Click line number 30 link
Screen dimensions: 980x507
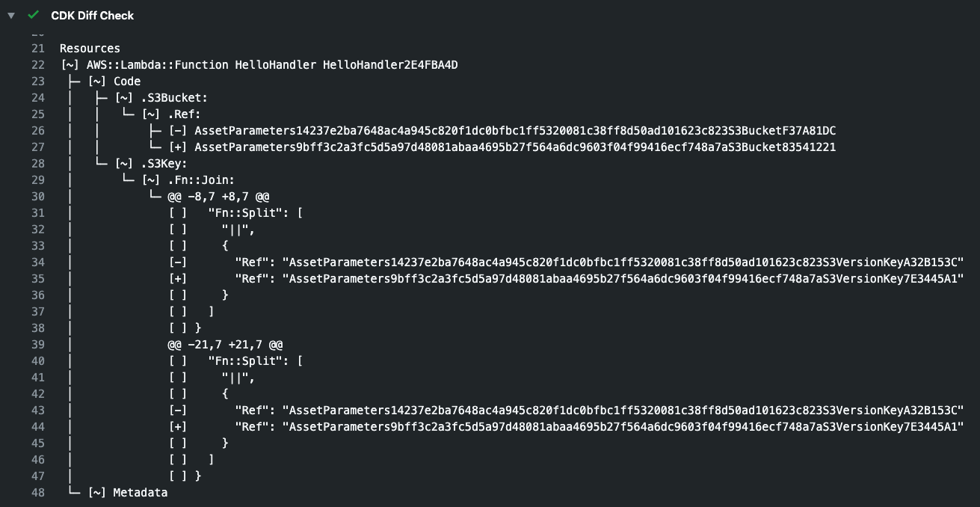tap(38, 197)
